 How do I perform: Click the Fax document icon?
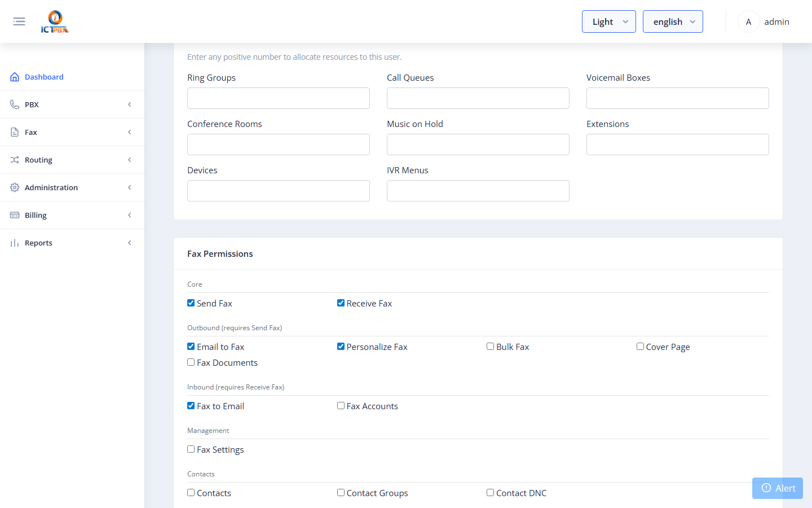pyautogui.click(x=15, y=132)
